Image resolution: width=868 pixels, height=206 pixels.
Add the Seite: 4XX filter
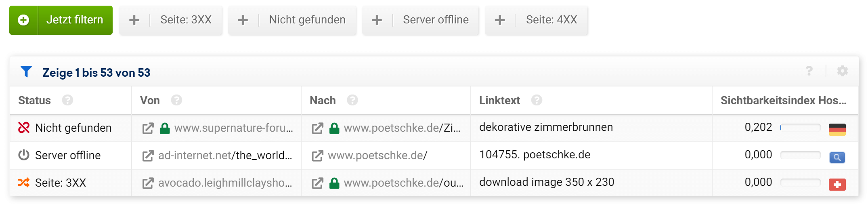[x=537, y=20]
